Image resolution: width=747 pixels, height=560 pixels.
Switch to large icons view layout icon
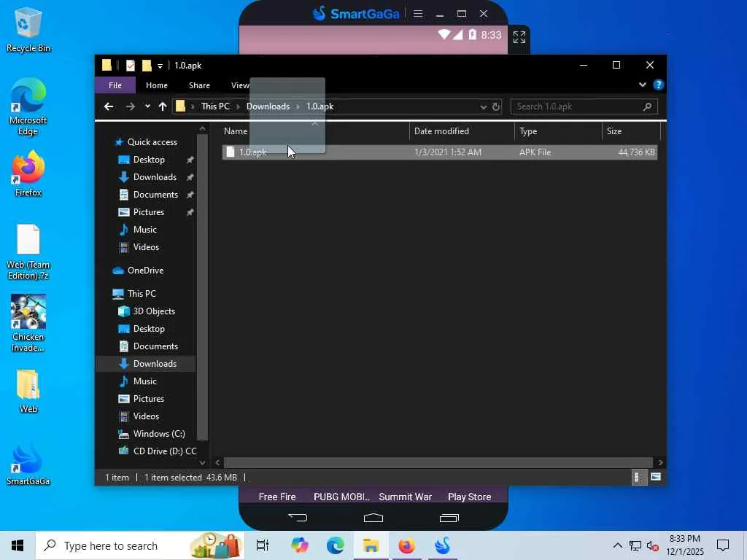coord(656,477)
